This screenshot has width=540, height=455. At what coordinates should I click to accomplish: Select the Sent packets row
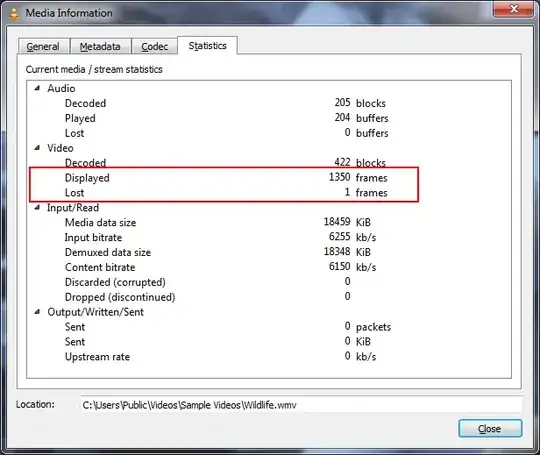[269, 327]
